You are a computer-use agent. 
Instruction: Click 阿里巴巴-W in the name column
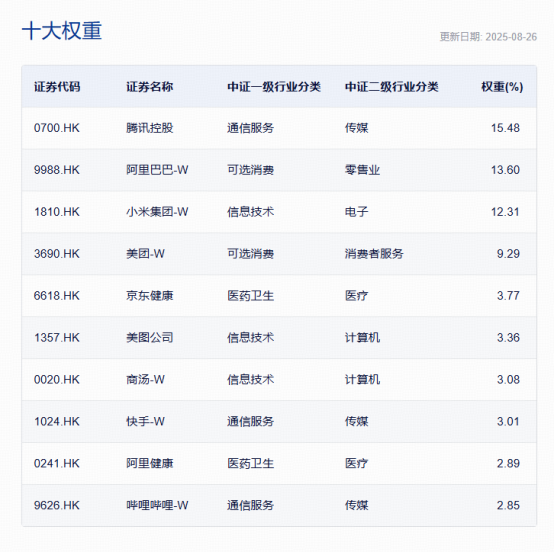pos(157,170)
